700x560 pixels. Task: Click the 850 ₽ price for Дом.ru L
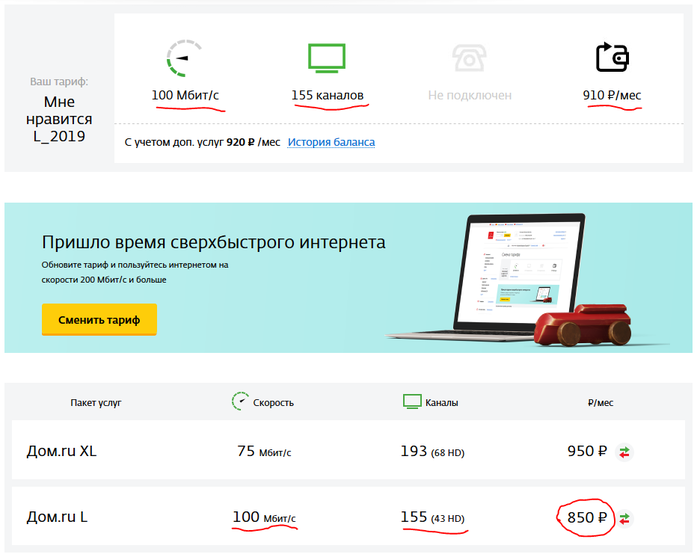(x=587, y=518)
